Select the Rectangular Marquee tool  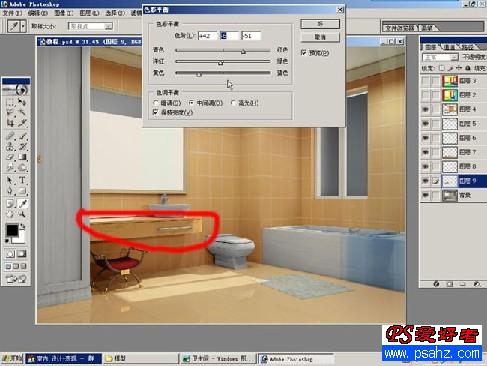coord(10,102)
